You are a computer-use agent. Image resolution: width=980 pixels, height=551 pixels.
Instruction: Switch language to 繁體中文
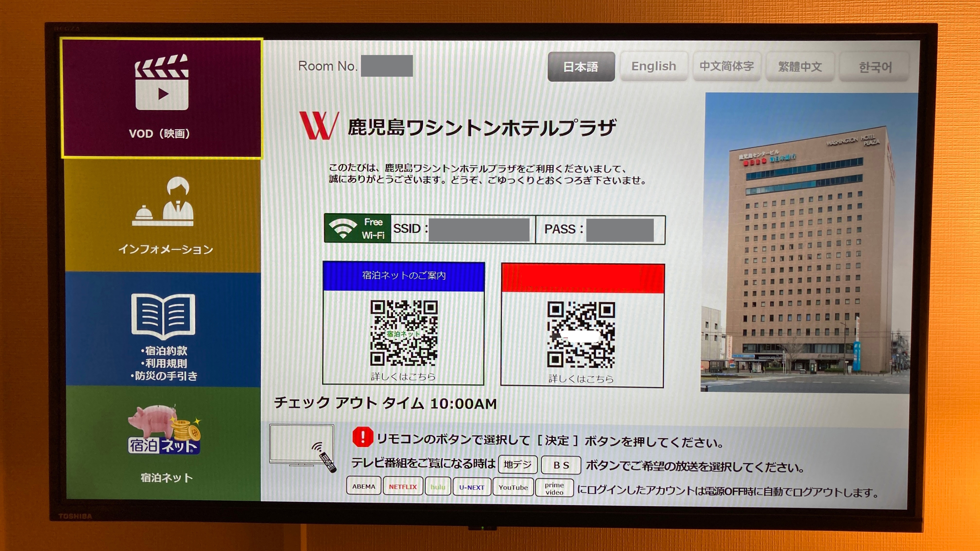(x=800, y=66)
